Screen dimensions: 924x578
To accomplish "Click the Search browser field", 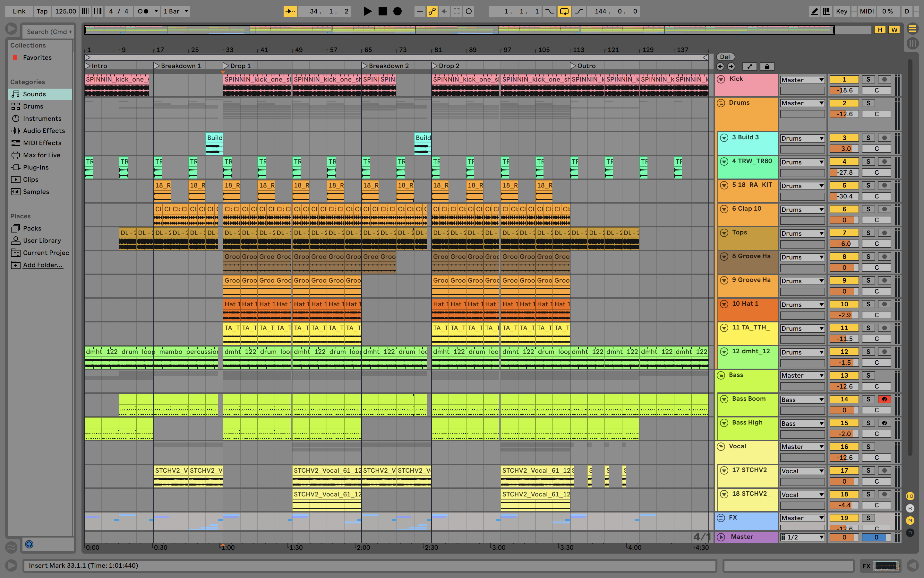I will (x=48, y=32).
